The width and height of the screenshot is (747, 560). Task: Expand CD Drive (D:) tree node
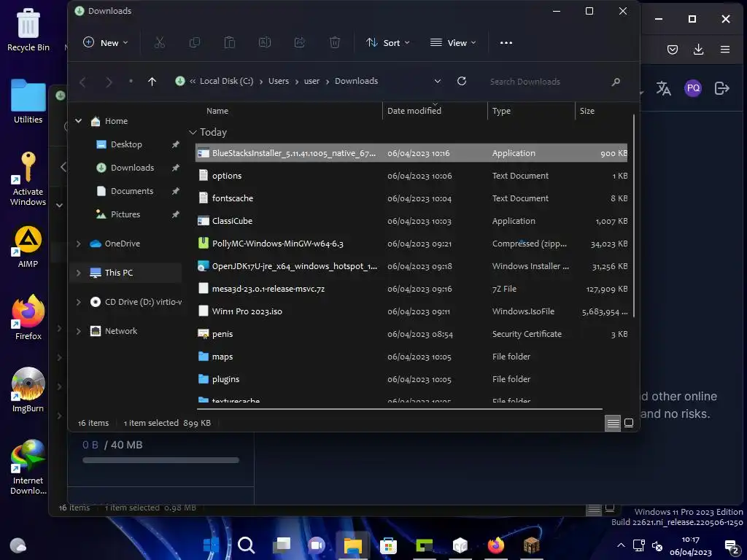(79, 301)
